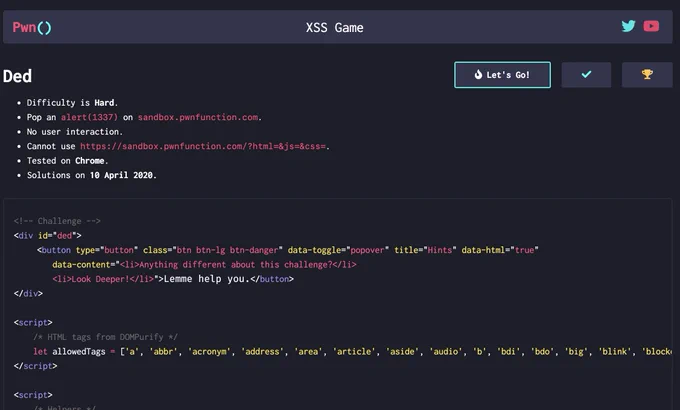Screen dimensions: 680x410
Task: Click the No user interaction bullet
Action: 75,131
